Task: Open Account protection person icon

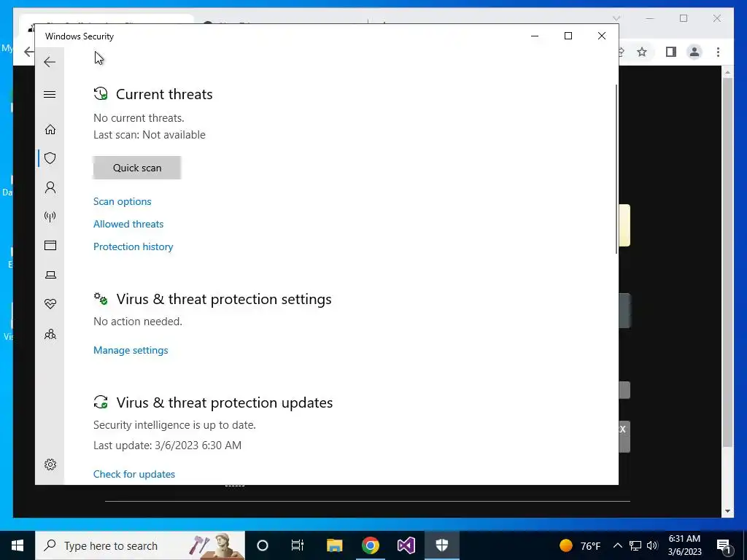Action: (x=50, y=187)
